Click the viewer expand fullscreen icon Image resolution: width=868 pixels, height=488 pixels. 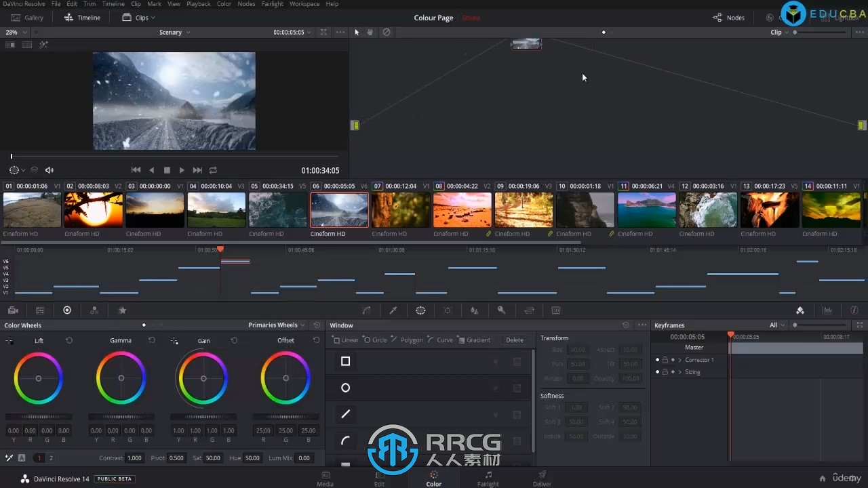(323, 33)
